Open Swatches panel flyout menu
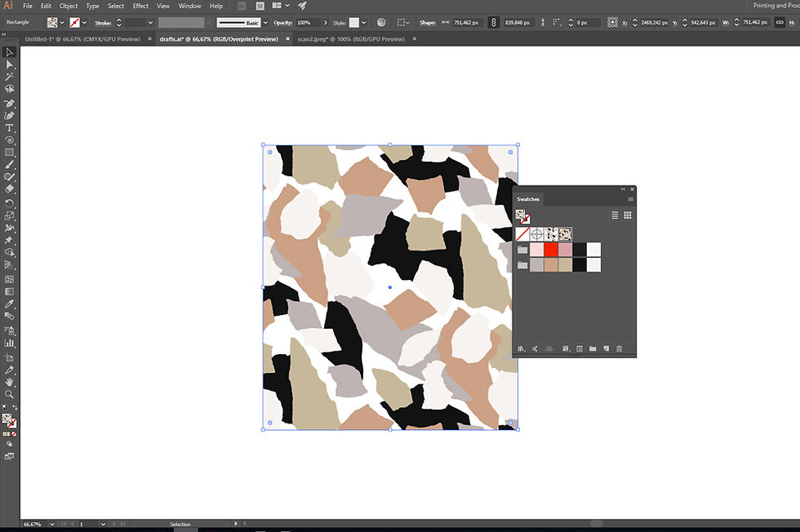 [x=630, y=199]
